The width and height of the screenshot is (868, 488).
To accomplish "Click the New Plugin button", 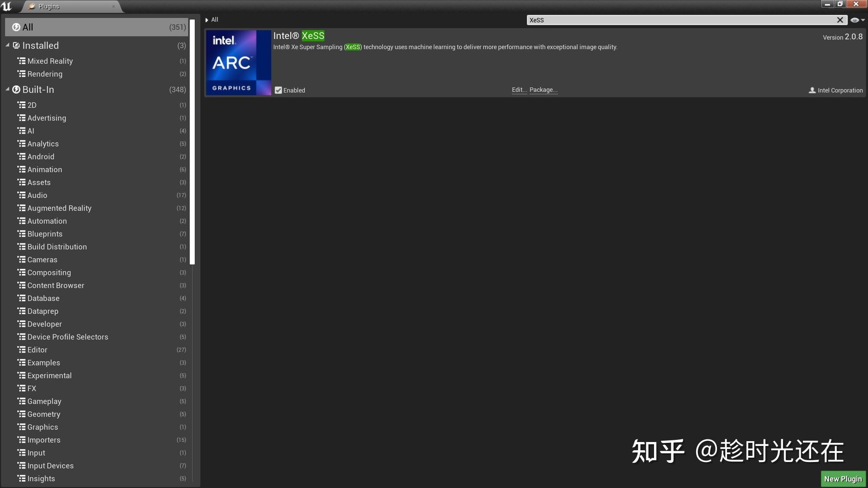I will pos(842,478).
